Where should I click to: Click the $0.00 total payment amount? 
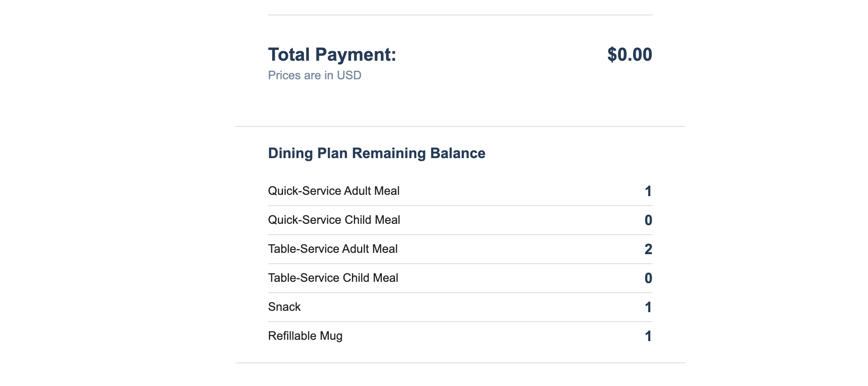tap(629, 55)
